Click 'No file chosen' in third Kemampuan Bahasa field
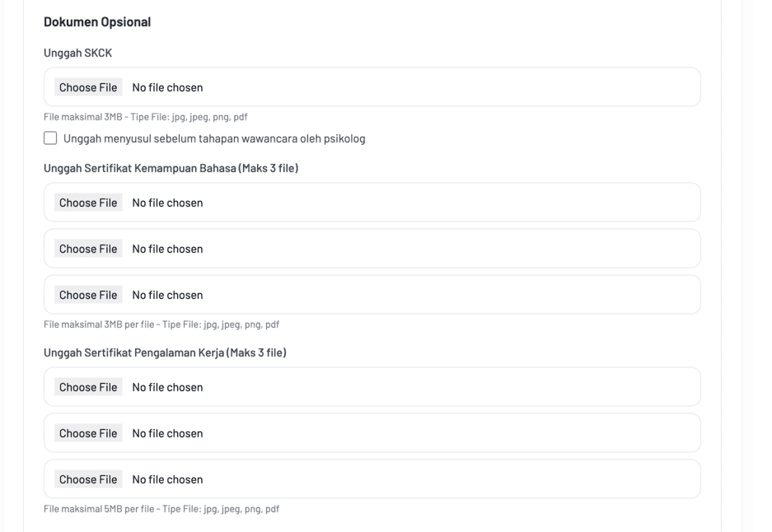The height and width of the screenshot is (532, 772). [x=167, y=295]
